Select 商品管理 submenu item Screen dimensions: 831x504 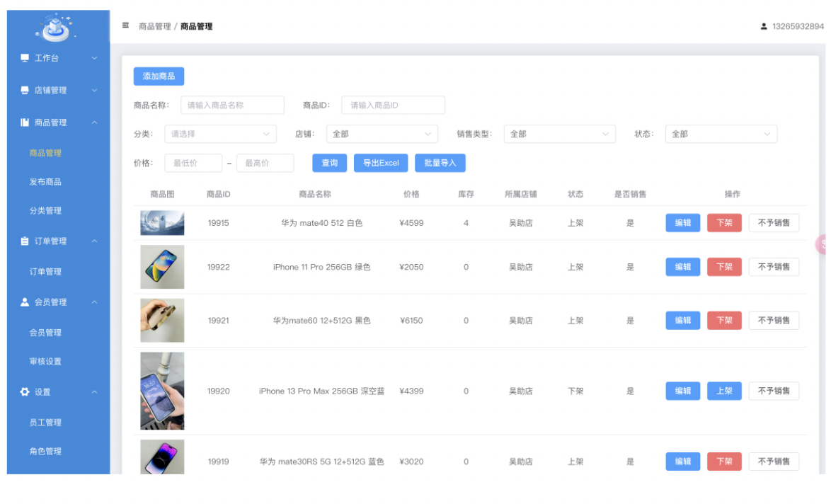(45, 153)
